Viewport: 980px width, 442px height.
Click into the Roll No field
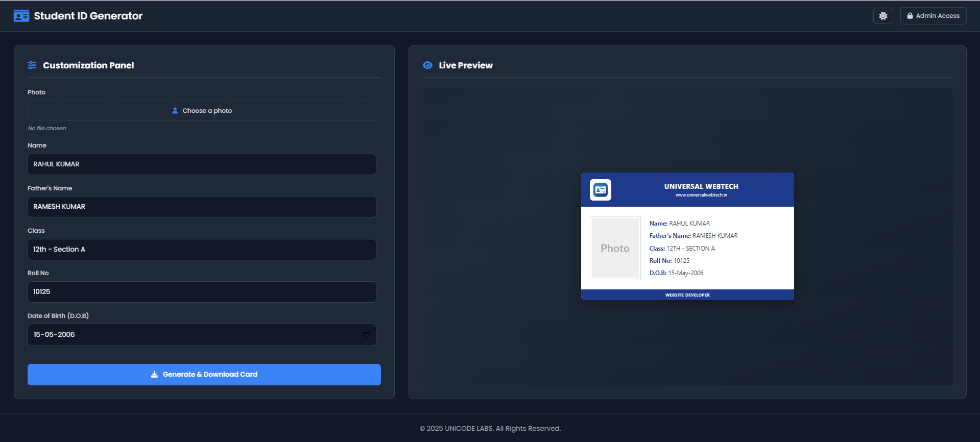pos(202,292)
